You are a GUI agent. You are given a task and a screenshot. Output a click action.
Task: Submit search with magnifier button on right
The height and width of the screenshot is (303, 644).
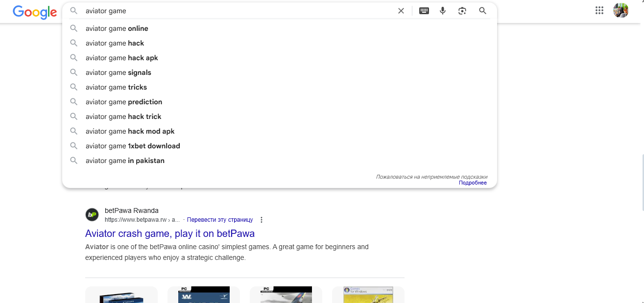(483, 11)
